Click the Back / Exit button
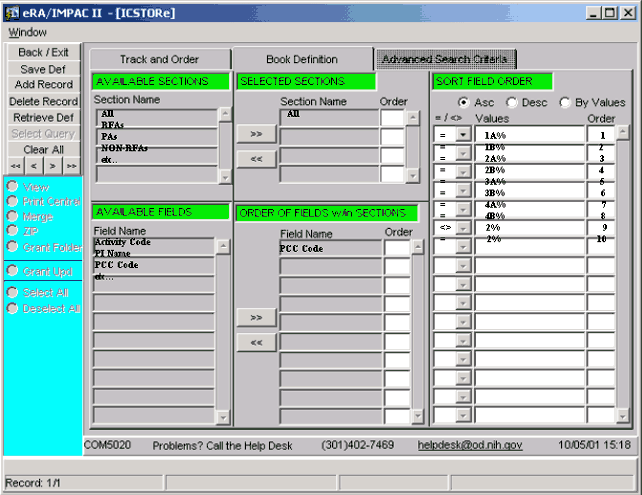Viewport: 642px width, 495px height. 43,52
